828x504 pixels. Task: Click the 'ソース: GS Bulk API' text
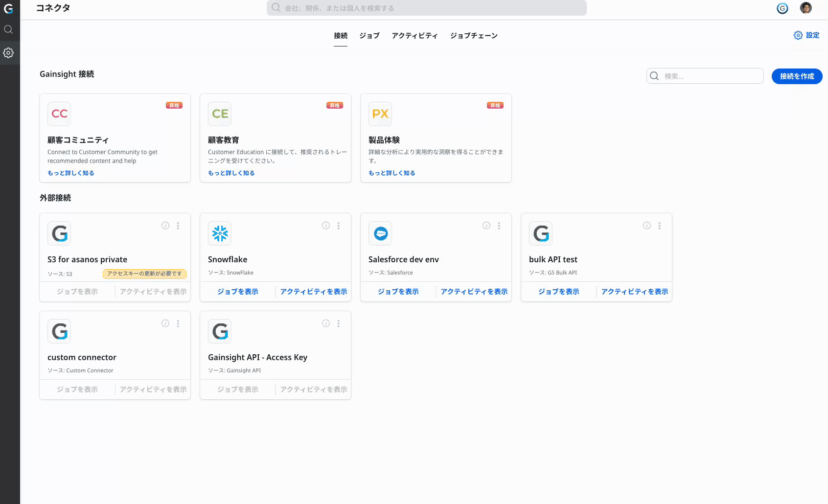[x=553, y=273]
